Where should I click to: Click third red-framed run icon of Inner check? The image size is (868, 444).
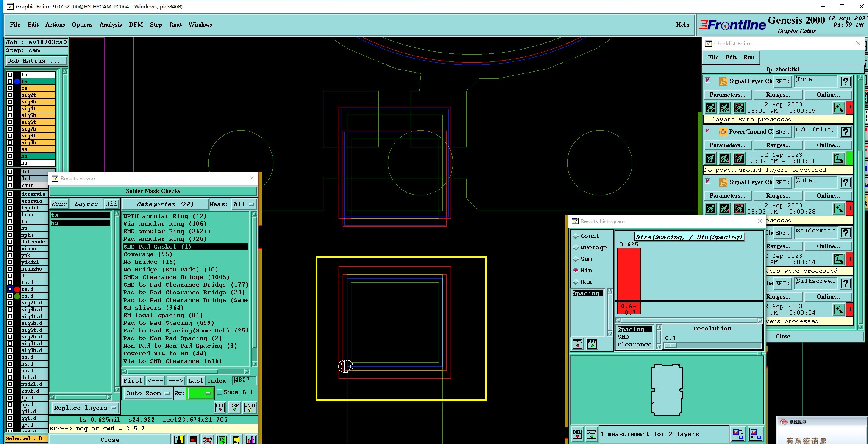(740, 108)
